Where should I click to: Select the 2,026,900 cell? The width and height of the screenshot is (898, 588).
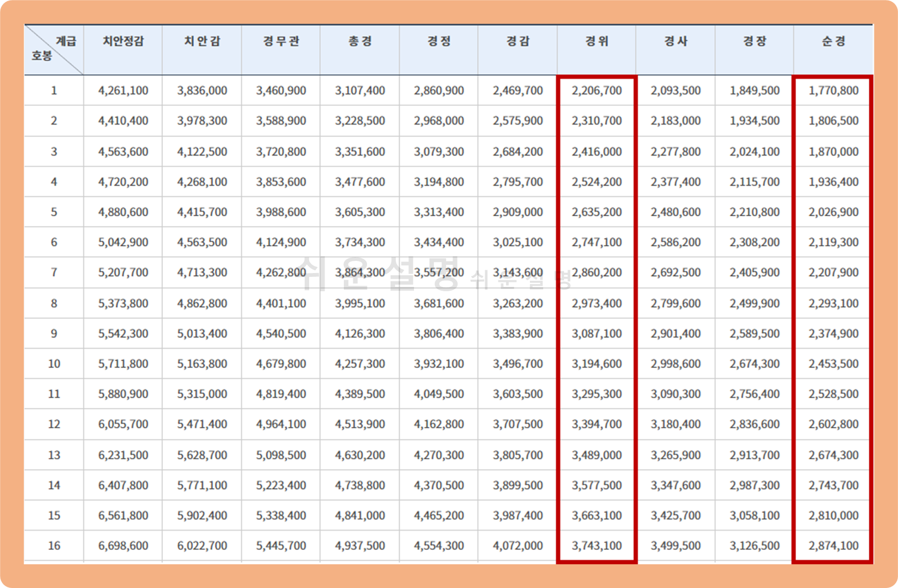coord(833,212)
